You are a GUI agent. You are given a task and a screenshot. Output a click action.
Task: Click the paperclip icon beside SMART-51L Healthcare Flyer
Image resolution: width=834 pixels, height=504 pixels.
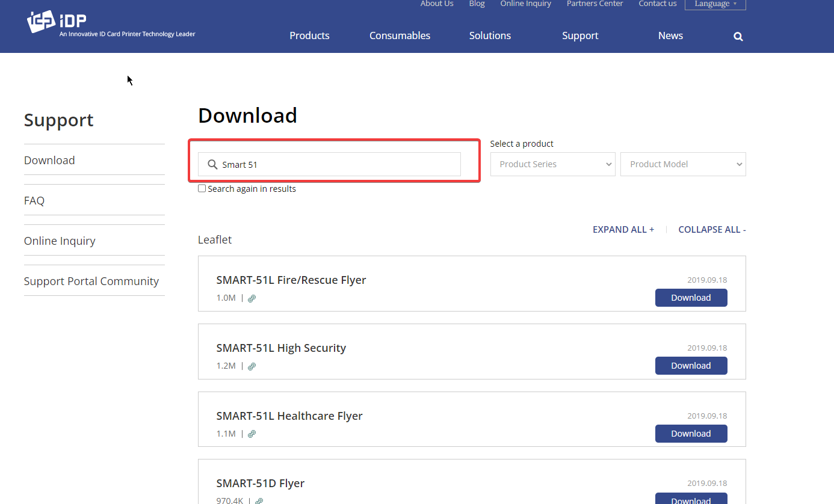point(252,434)
